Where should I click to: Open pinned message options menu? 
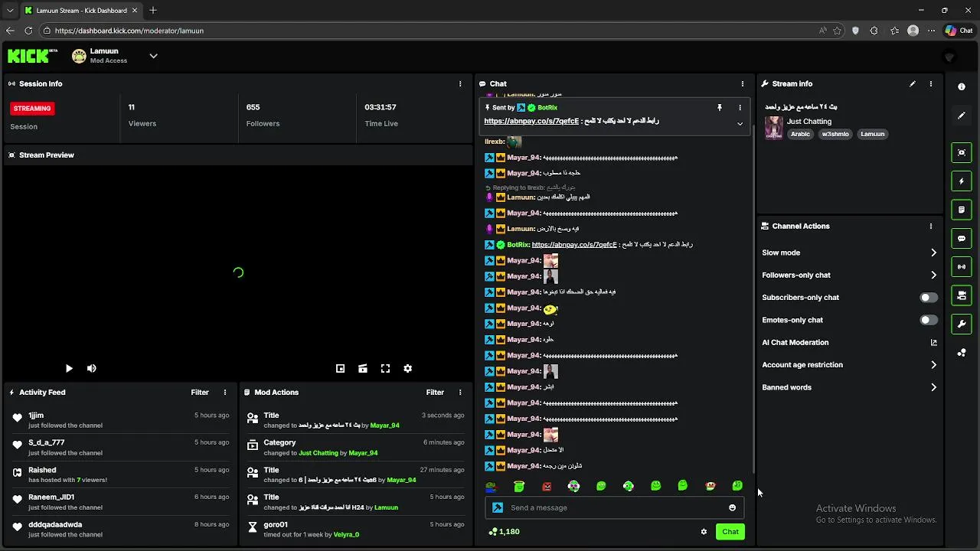[740, 108]
